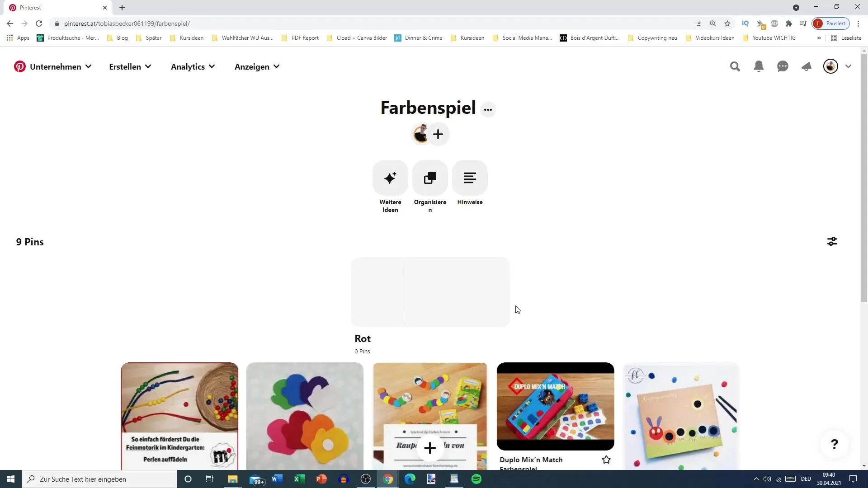Open the Anzeigen menu
868x488 pixels.
click(257, 66)
